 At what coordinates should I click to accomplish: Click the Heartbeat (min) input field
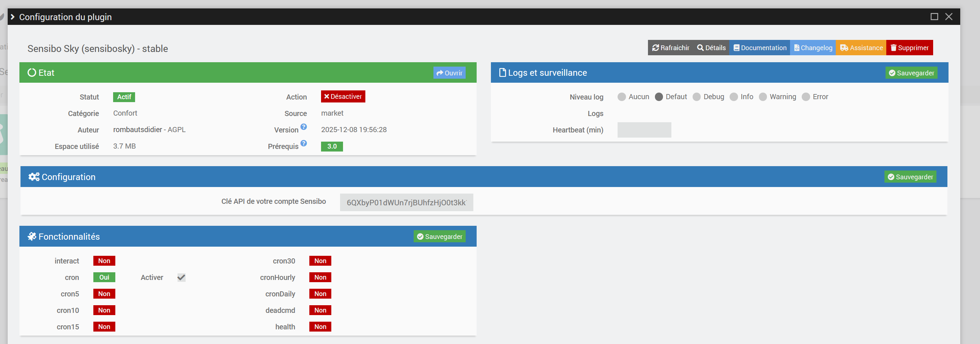click(x=644, y=130)
